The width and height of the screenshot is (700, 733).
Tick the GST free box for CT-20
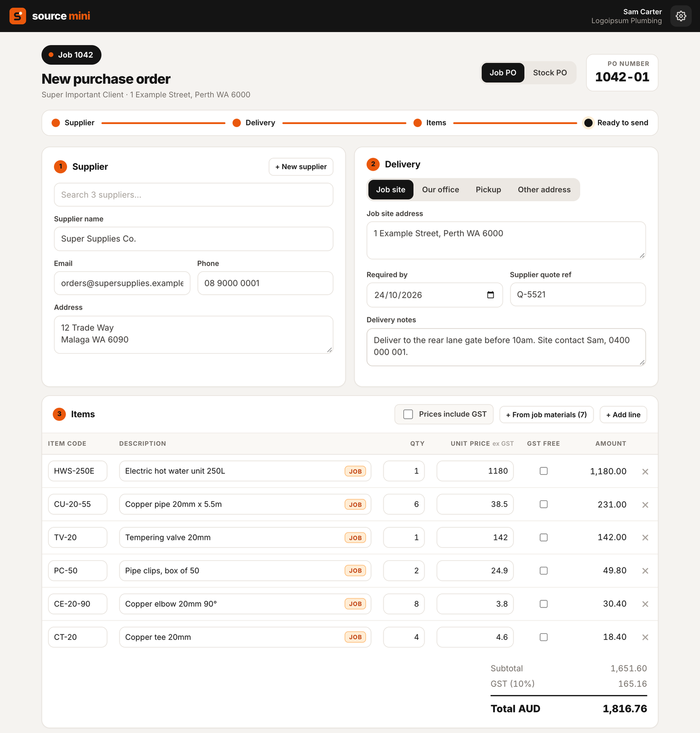tap(543, 637)
